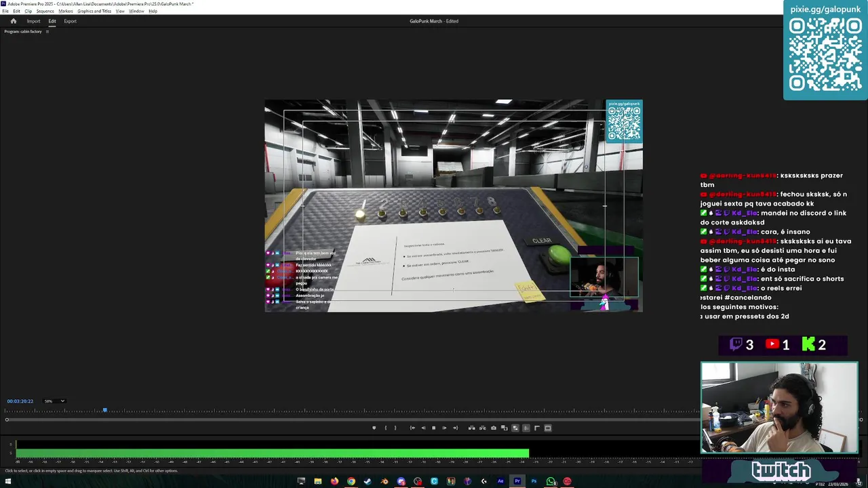Click the pixie.gg/galopunk QR code
This screenshot has width=868, height=488.
(825, 54)
